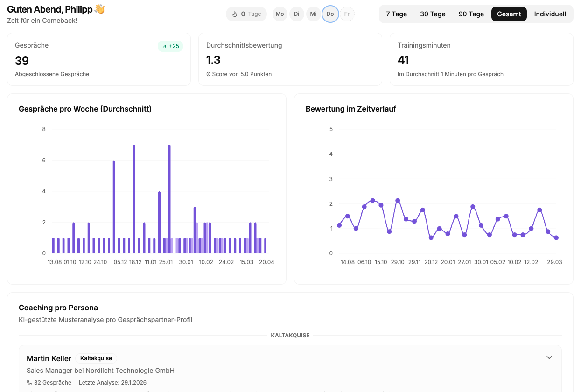Click the flame streak icon
The image size is (581, 392).
pyautogui.click(x=235, y=14)
